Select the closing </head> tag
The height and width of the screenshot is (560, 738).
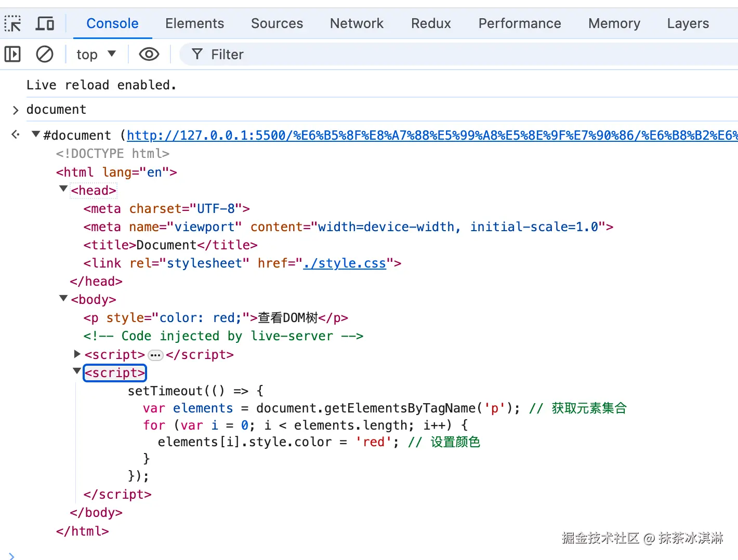click(96, 282)
